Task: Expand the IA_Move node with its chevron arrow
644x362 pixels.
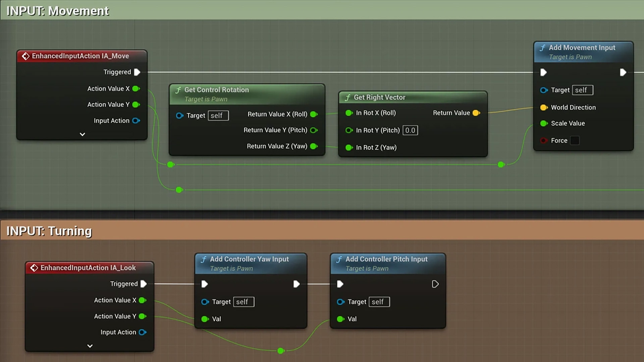Action: (x=82, y=134)
